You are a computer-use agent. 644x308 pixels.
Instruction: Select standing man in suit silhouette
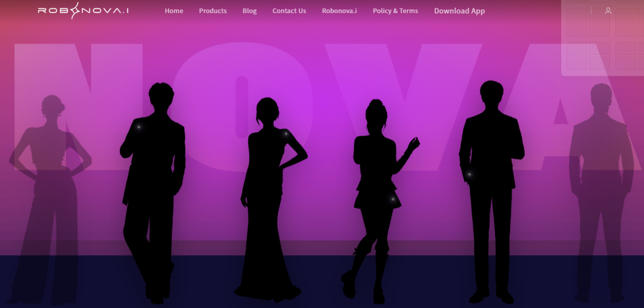point(491,192)
